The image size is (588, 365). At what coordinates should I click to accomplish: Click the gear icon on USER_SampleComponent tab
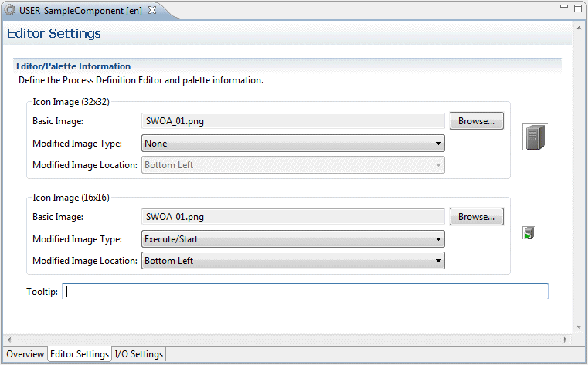[x=11, y=10]
